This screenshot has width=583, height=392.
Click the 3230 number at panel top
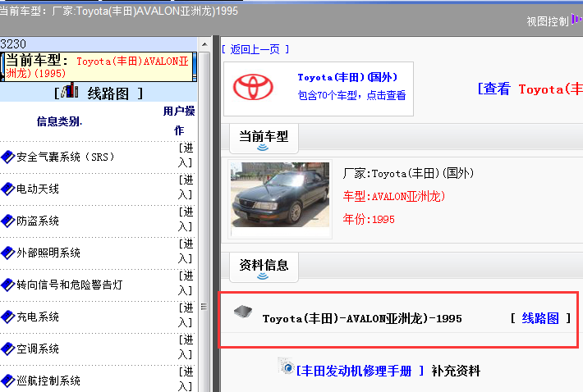(x=13, y=44)
